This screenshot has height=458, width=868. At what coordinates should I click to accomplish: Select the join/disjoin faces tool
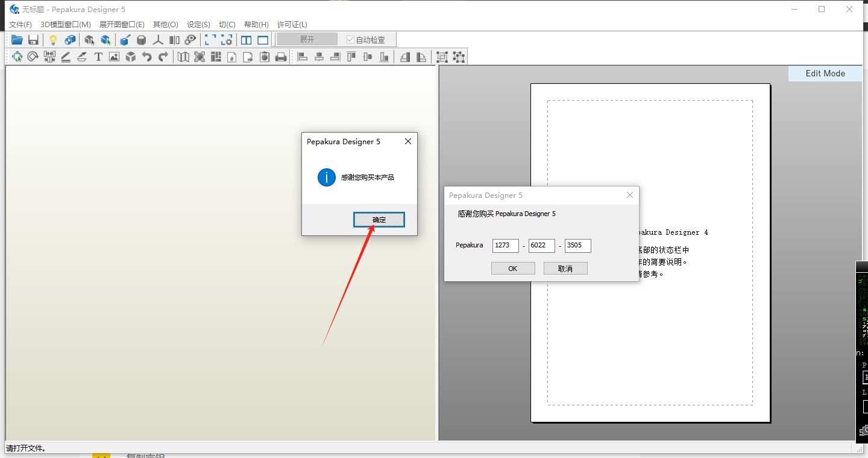[x=49, y=57]
